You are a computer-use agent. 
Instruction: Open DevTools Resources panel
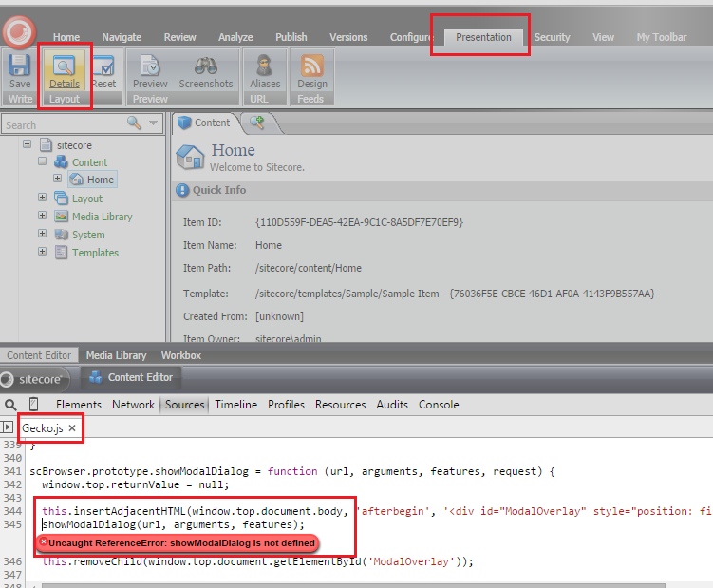340,404
